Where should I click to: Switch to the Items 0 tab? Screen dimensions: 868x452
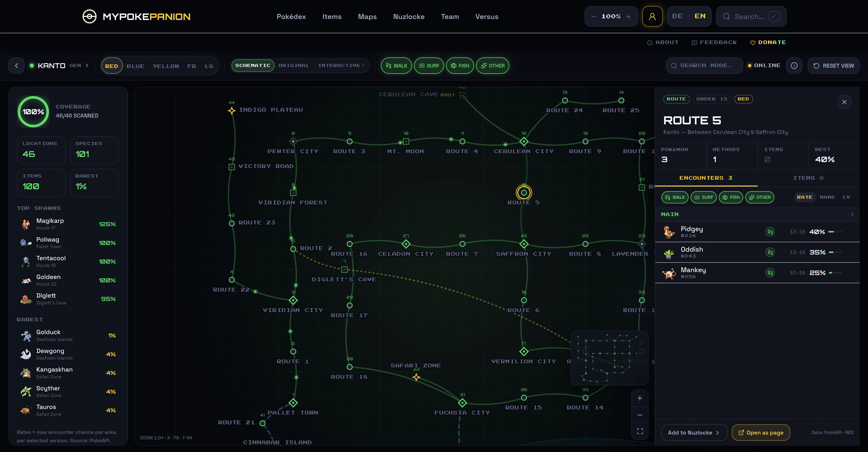808,178
